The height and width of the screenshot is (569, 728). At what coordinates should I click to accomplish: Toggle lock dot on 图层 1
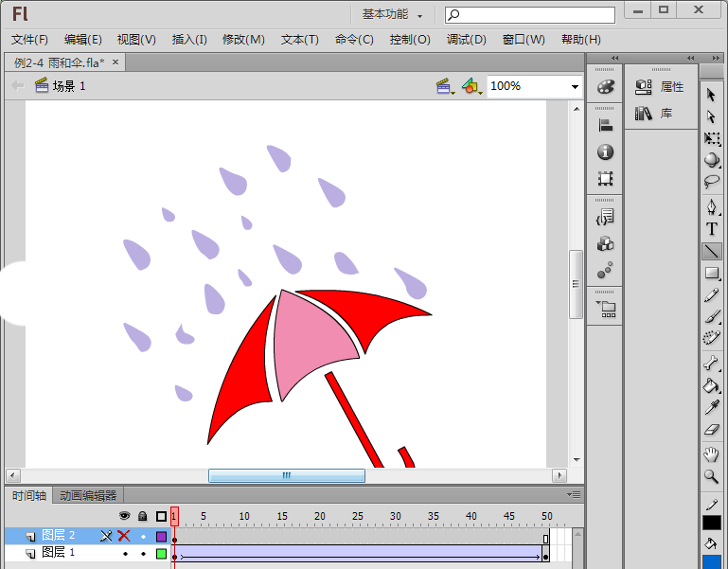143,554
